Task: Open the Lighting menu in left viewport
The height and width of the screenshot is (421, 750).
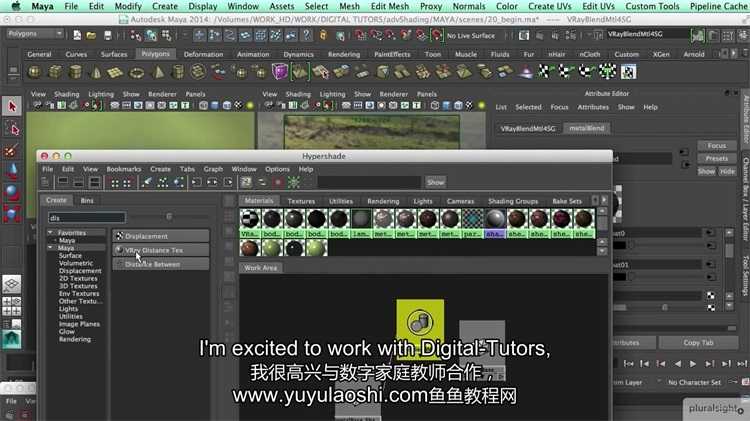Action: [x=101, y=94]
